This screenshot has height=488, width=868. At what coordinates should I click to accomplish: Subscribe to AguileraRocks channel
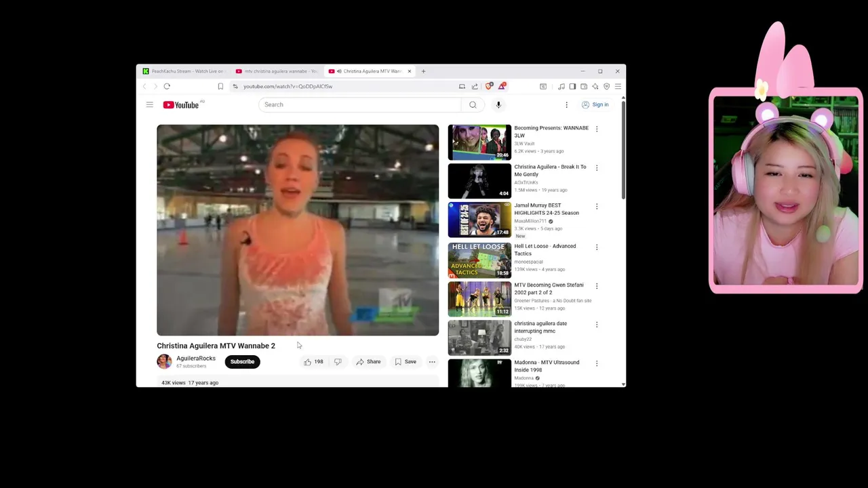coord(242,361)
